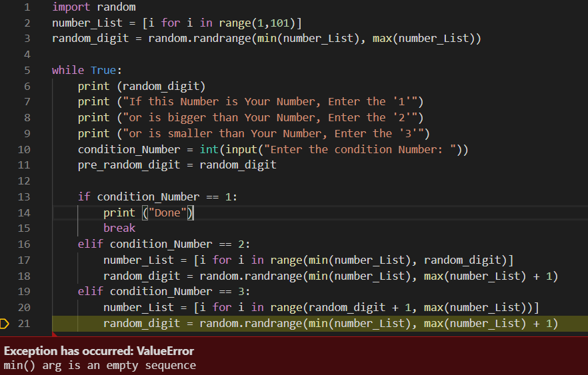
Task: Click 'max(number_List)' on line 3
Action: (424, 39)
